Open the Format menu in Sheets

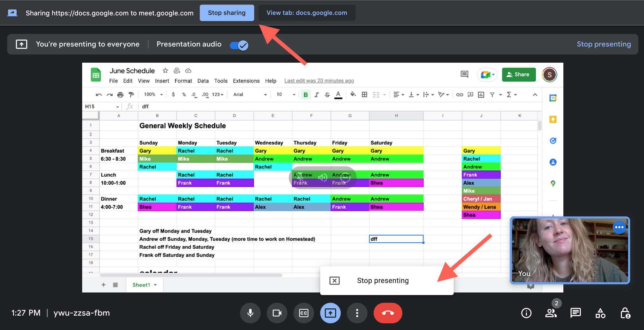tap(183, 81)
